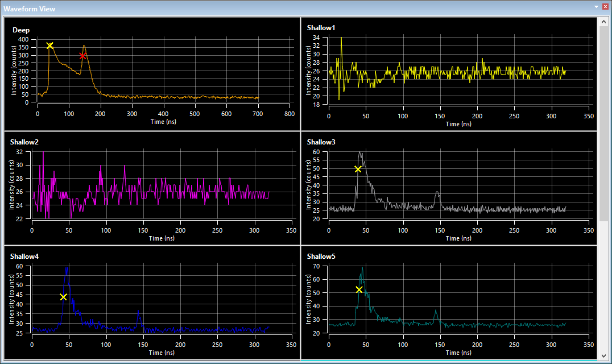Click the vertical scrollbar thumb

click(604, 124)
